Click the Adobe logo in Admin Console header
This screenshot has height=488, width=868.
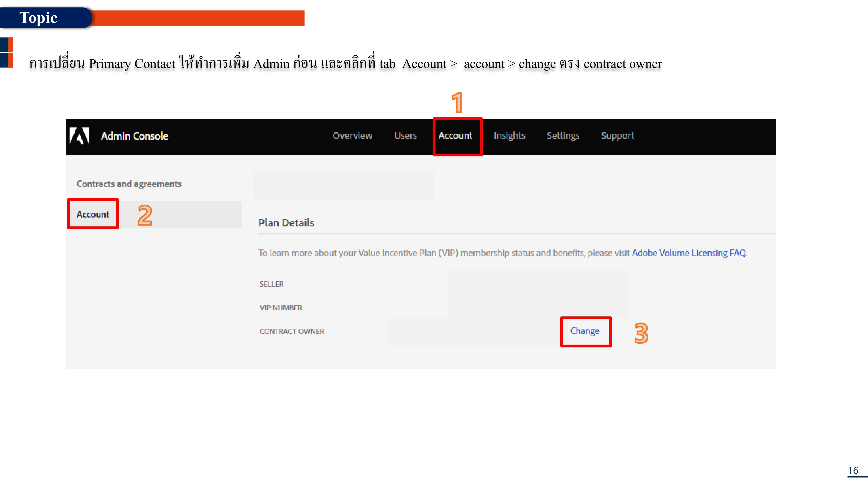80,136
